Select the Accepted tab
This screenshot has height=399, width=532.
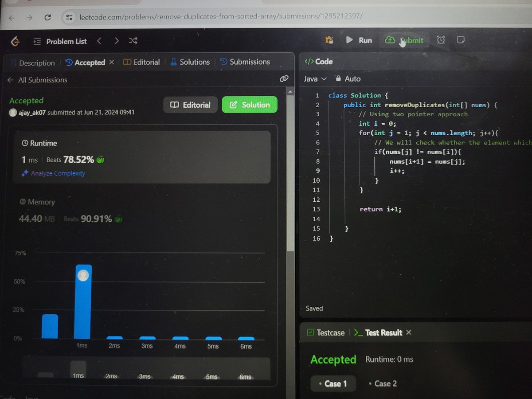85,63
